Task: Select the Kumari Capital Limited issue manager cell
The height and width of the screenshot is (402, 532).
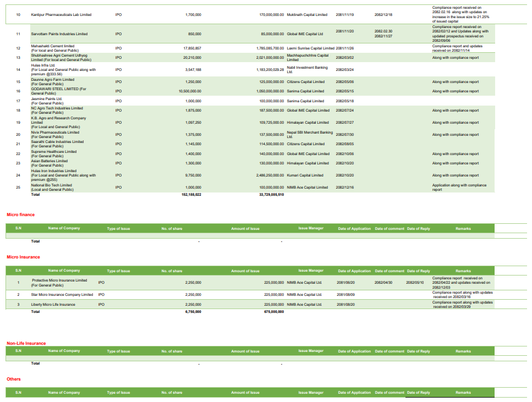Action: [305, 175]
